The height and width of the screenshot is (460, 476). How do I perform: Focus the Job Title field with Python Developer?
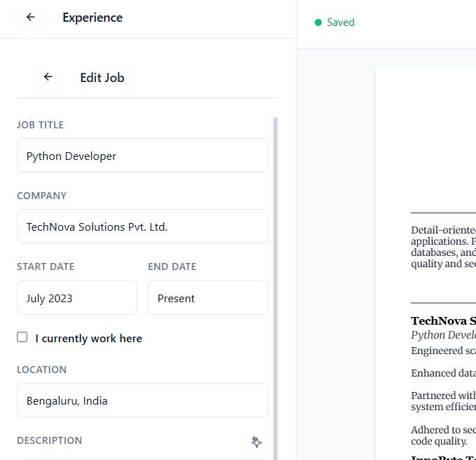pyautogui.click(x=142, y=156)
